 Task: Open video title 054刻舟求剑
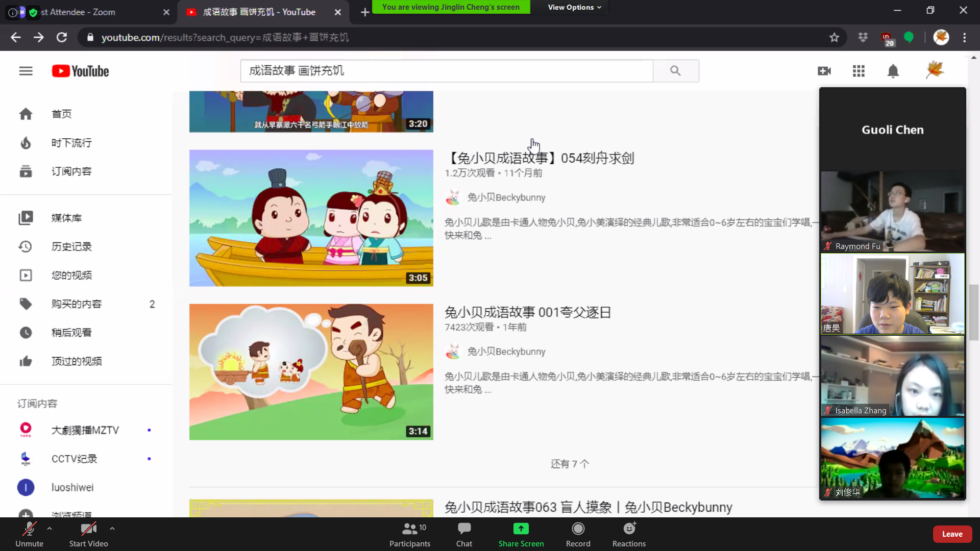(540, 158)
